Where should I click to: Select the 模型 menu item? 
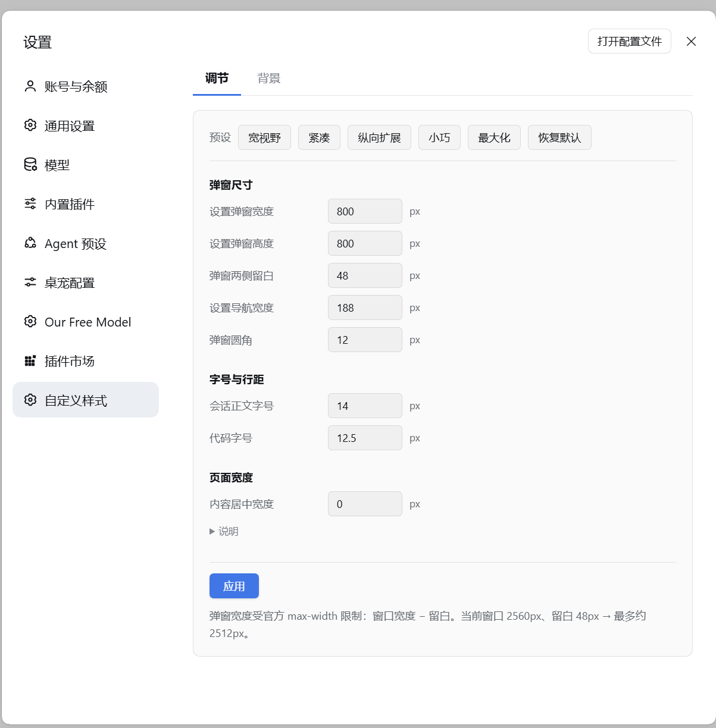tap(86, 165)
